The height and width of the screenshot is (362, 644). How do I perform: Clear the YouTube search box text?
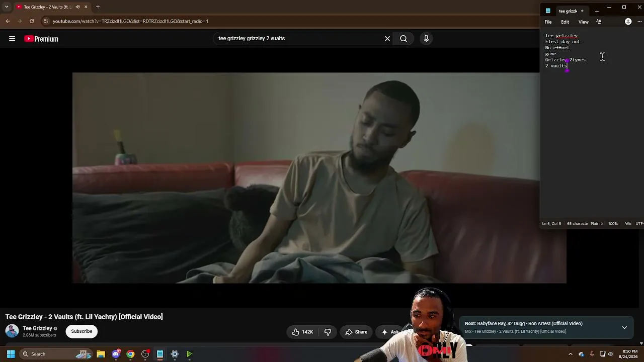(387, 38)
